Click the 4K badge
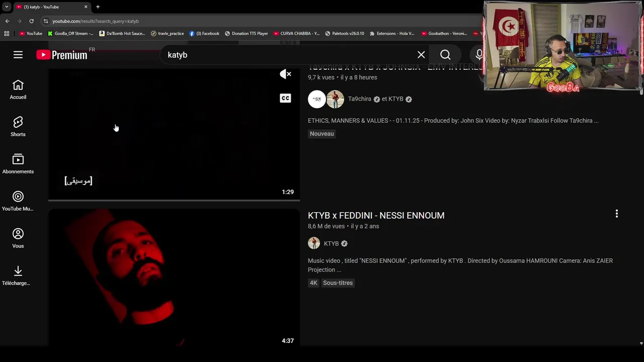The height and width of the screenshot is (362, 644). click(x=313, y=283)
